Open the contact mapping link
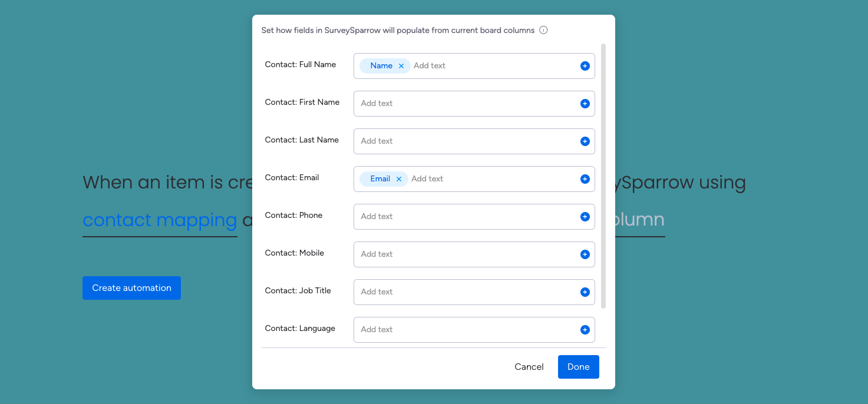 160,220
